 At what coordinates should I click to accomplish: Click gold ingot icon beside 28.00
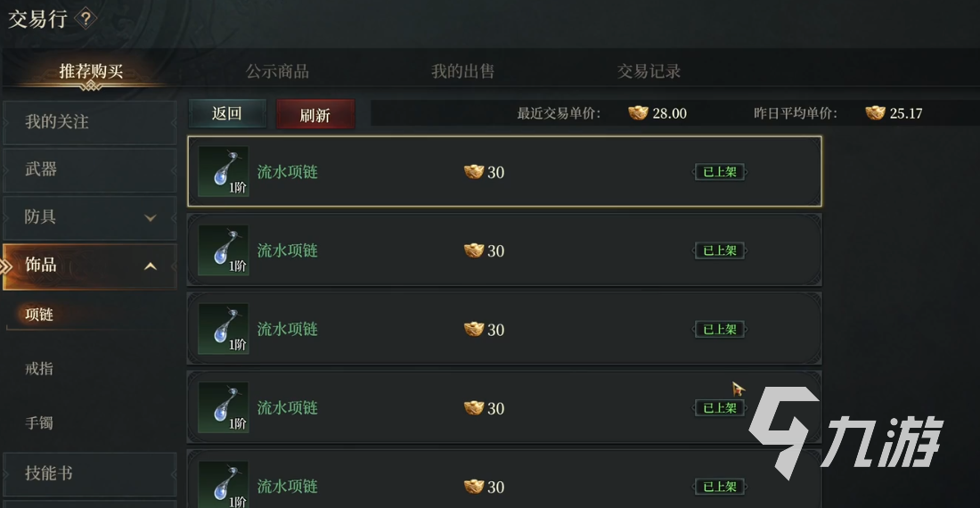(x=638, y=113)
